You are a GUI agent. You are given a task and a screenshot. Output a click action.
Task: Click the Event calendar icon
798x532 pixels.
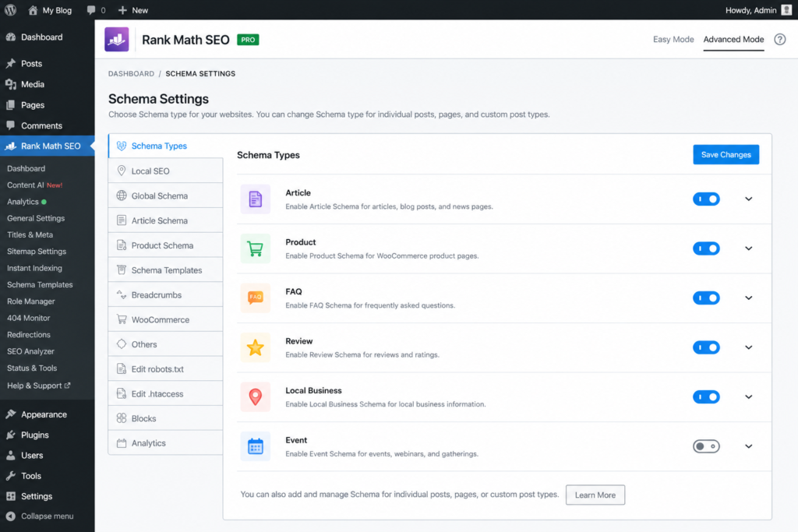click(x=256, y=446)
